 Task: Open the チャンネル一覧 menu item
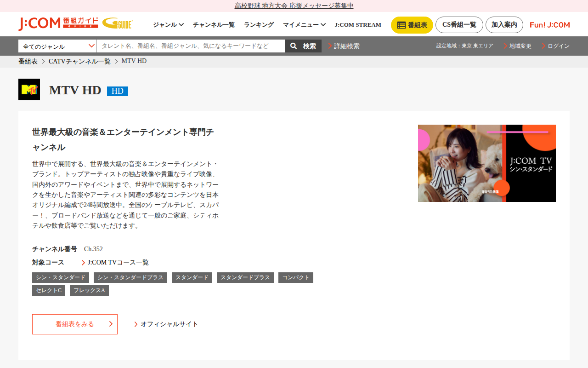(214, 25)
